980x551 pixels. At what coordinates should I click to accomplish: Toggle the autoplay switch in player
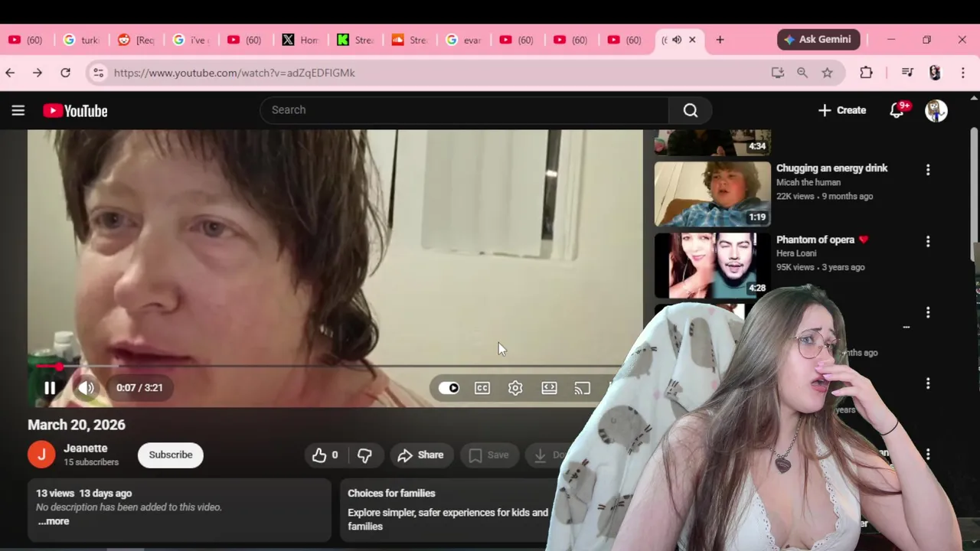[x=449, y=388]
